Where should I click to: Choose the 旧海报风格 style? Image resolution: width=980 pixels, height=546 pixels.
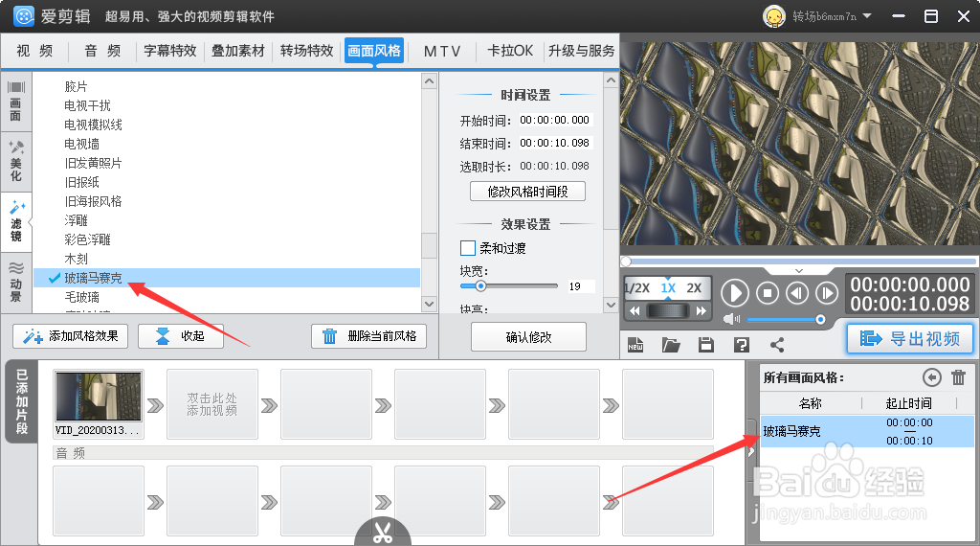93,201
